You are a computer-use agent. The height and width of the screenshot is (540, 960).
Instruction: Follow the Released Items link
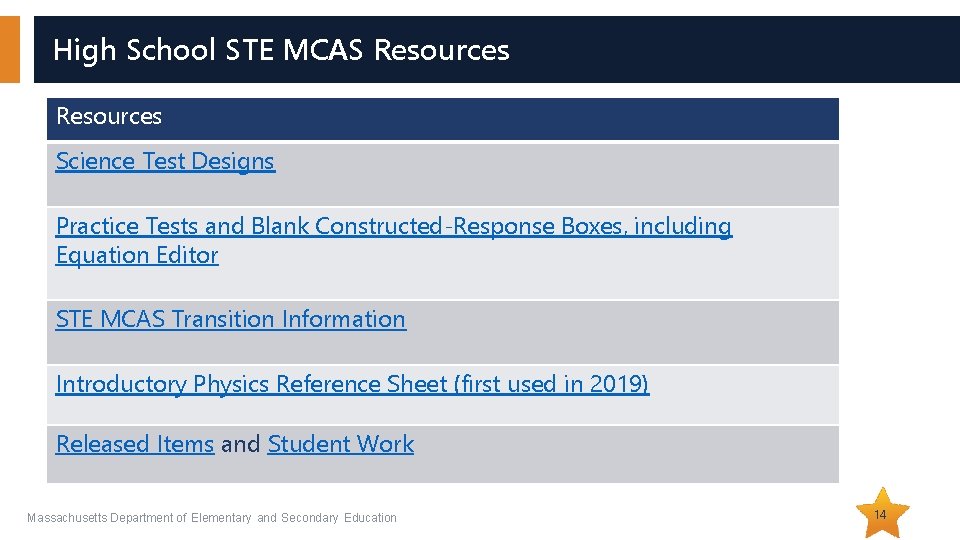tap(135, 444)
